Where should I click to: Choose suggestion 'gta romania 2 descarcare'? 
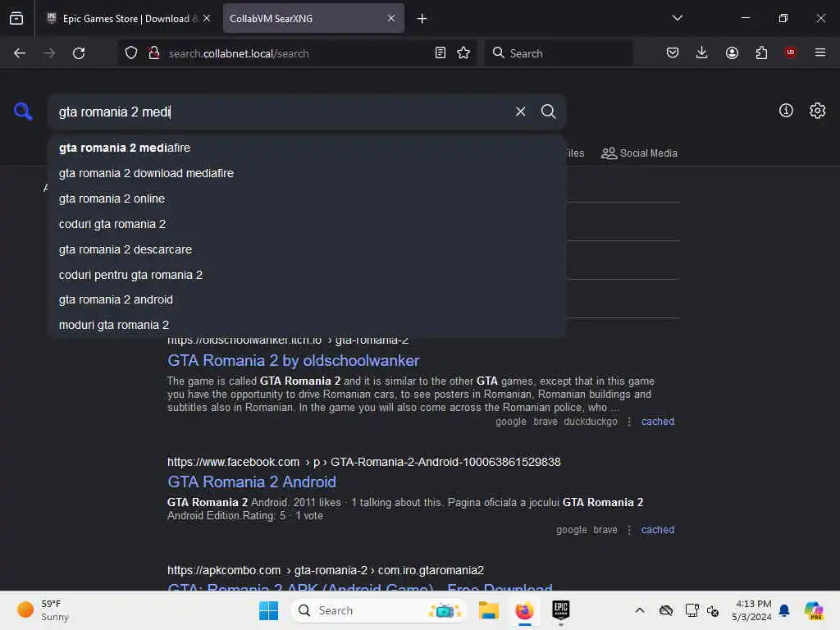(x=307, y=249)
